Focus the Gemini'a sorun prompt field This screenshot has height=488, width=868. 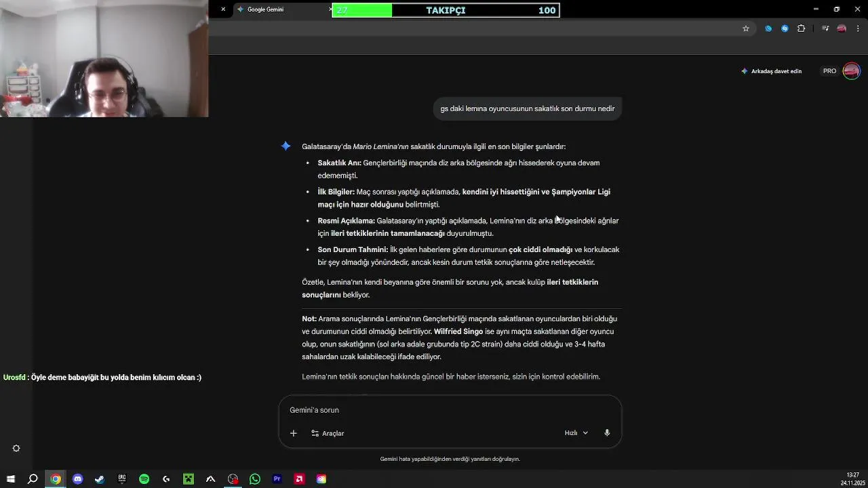tap(450, 410)
